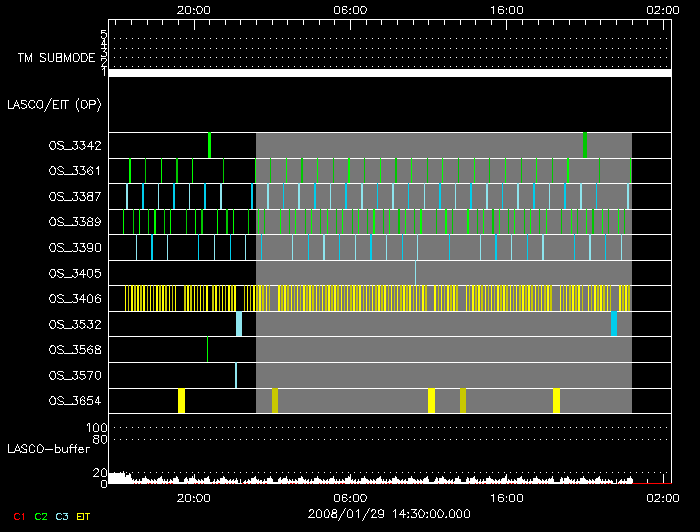
Task: Click the LASCO/EIT (OP) heading
Action: click(x=53, y=104)
